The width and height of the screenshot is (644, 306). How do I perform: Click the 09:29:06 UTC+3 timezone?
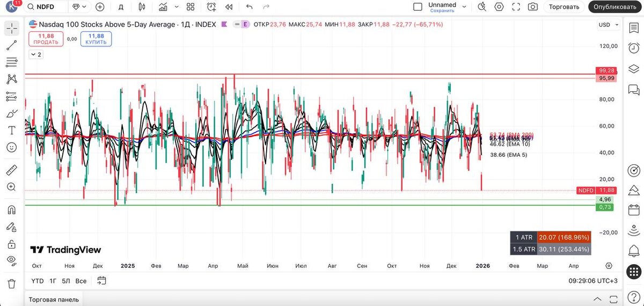[x=593, y=281]
